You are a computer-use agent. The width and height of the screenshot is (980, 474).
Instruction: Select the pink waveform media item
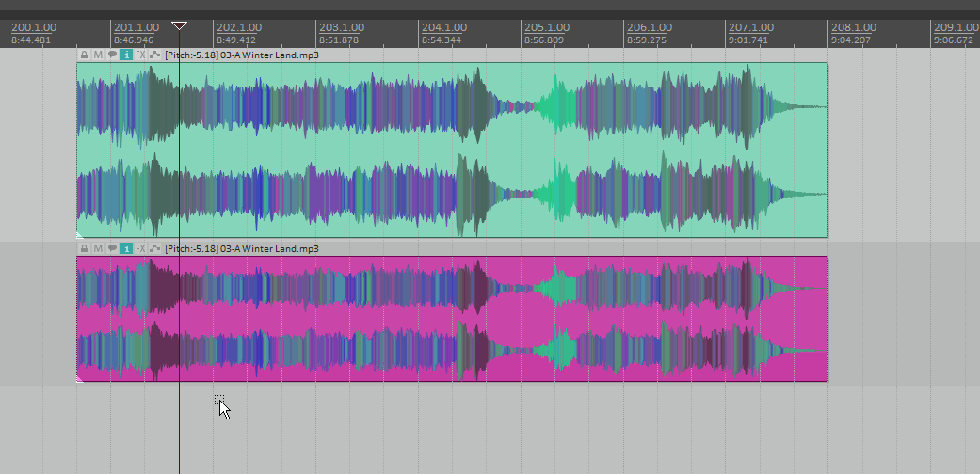point(453,319)
